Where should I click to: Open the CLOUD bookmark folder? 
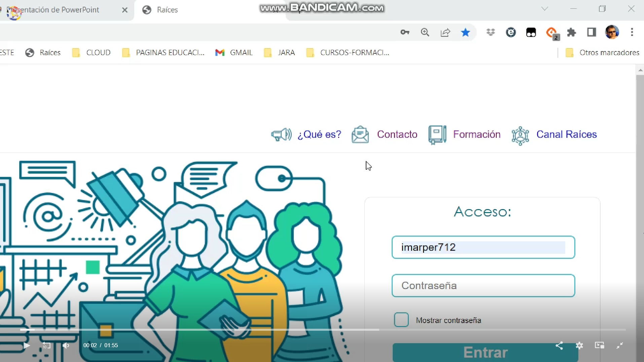tap(92, 52)
